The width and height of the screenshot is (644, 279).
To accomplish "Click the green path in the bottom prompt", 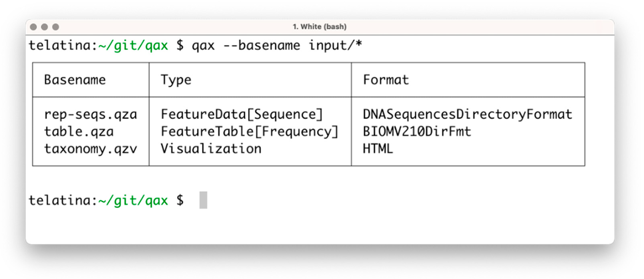I will pos(133,201).
